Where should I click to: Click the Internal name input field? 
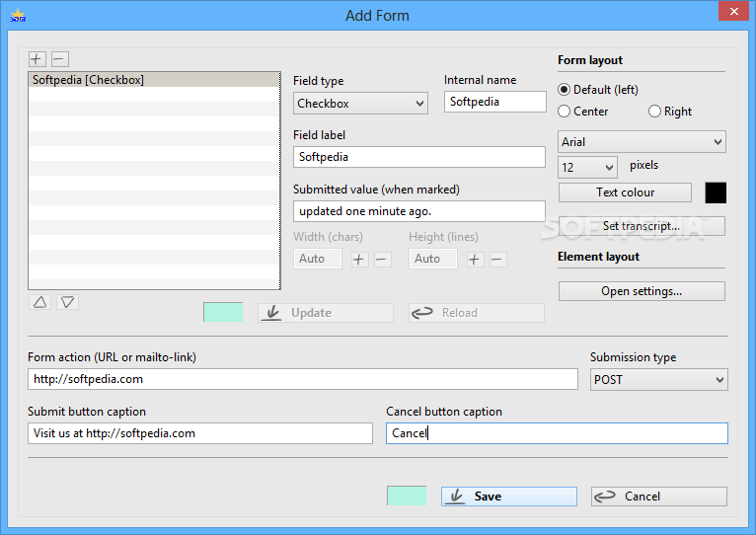pyautogui.click(x=495, y=102)
